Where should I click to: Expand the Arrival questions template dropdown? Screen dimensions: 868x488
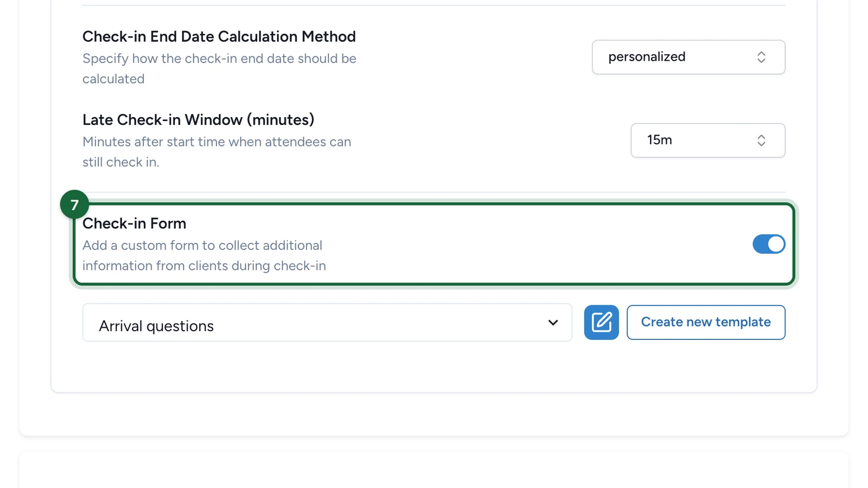pos(327,323)
